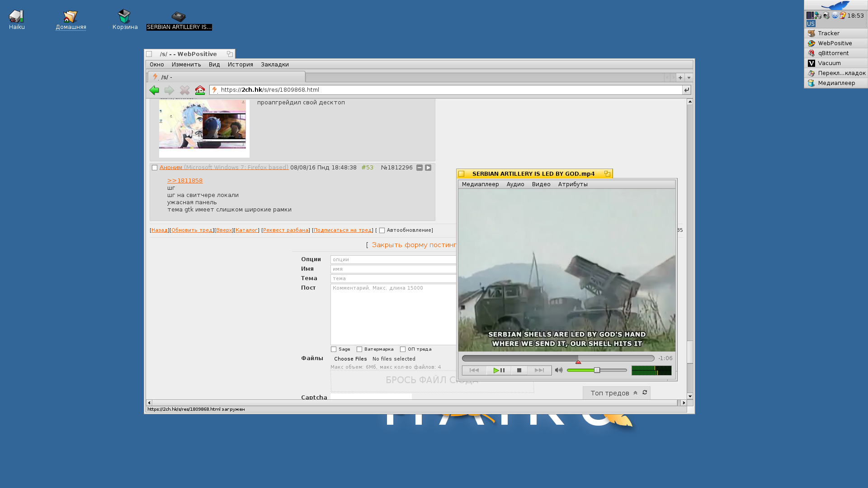Refresh the Топ тредов box
Image resolution: width=868 pixels, height=488 pixels.
(645, 392)
